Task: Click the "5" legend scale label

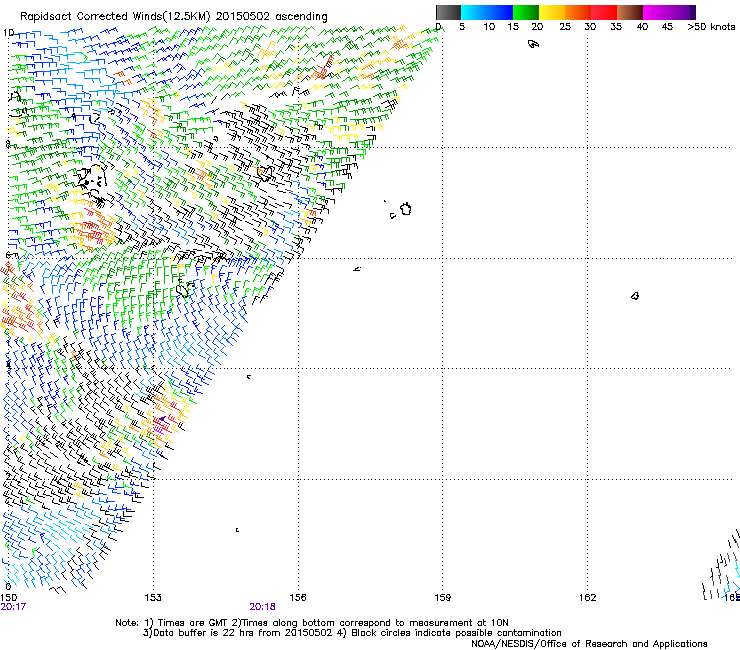Action: coord(462,27)
